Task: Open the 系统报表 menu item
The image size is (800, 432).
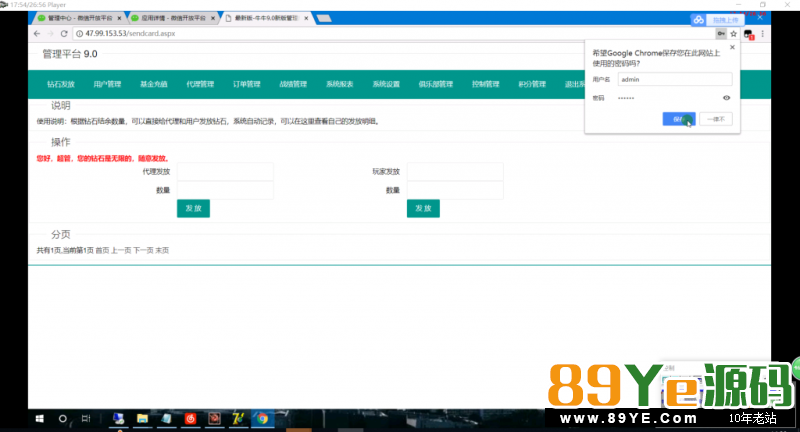Action: pyautogui.click(x=339, y=84)
